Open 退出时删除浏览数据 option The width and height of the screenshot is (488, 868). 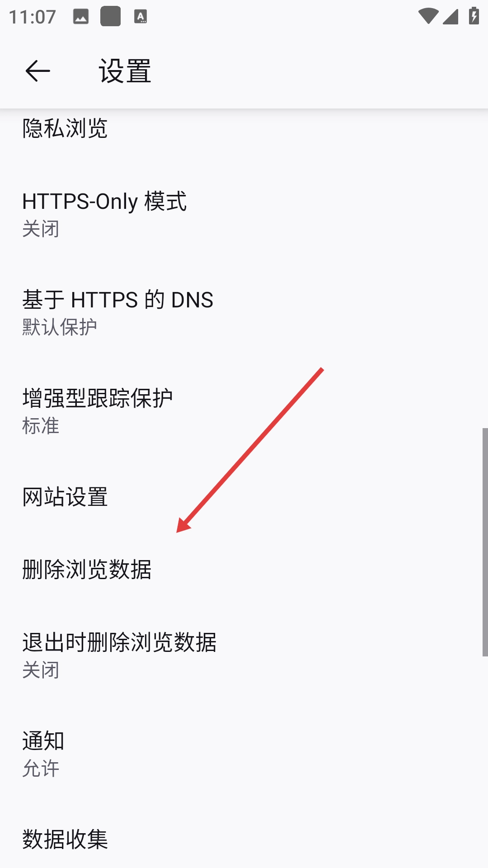click(x=244, y=655)
